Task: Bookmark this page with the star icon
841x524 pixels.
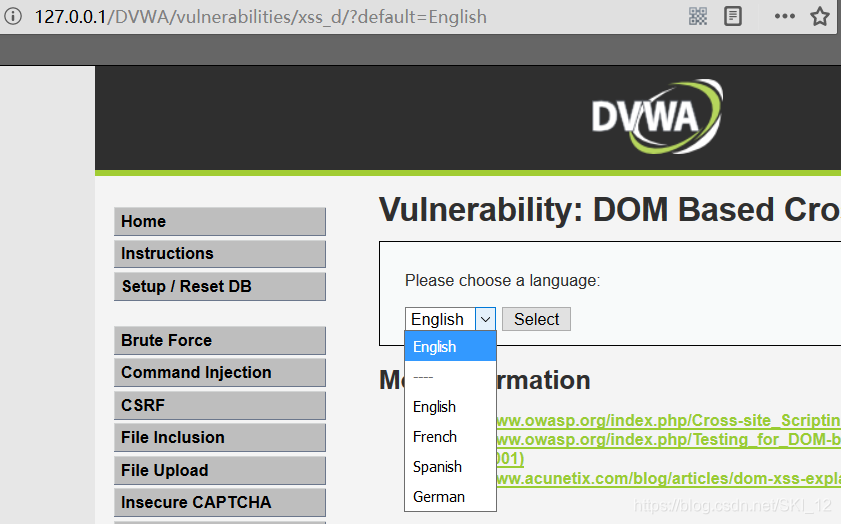Action: (x=820, y=17)
